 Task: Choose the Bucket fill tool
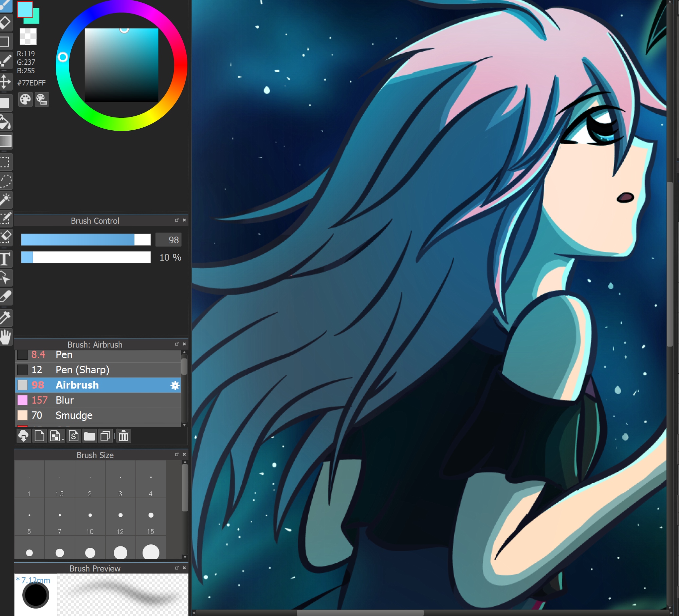click(x=5, y=122)
